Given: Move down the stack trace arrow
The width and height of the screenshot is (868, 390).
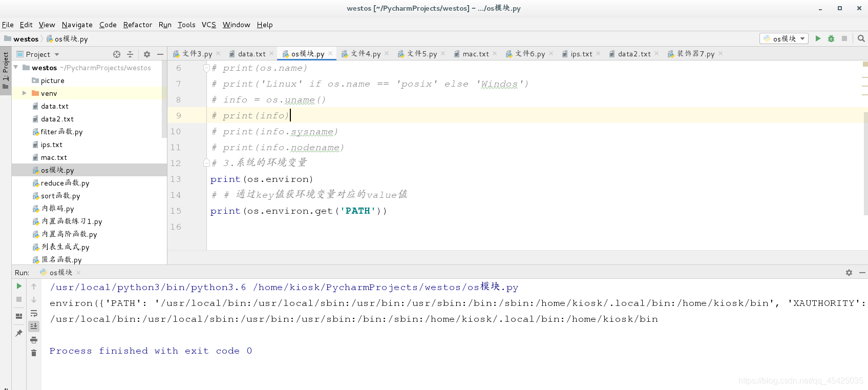Looking at the screenshot, I should pos(34,300).
